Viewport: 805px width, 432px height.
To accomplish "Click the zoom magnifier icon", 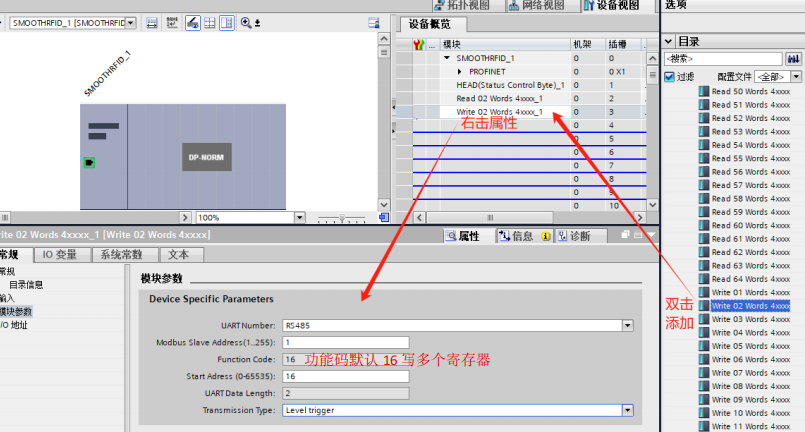I will tap(246, 23).
